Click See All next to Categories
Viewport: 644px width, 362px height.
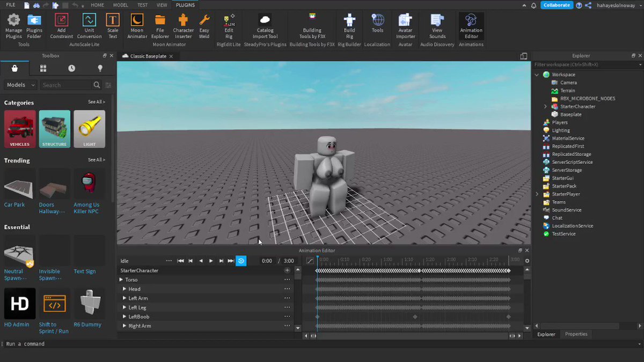click(x=97, y=102)
